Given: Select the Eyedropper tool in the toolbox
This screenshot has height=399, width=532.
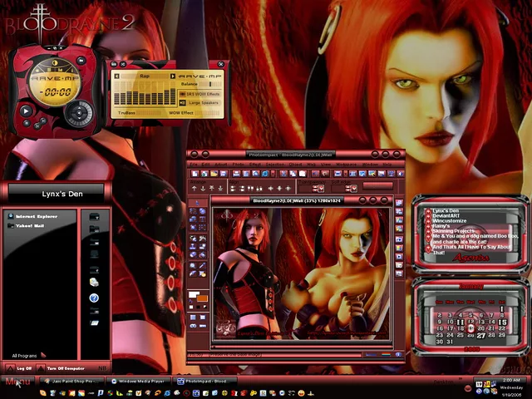Looking at the screenshot, I should click(203, 266).
